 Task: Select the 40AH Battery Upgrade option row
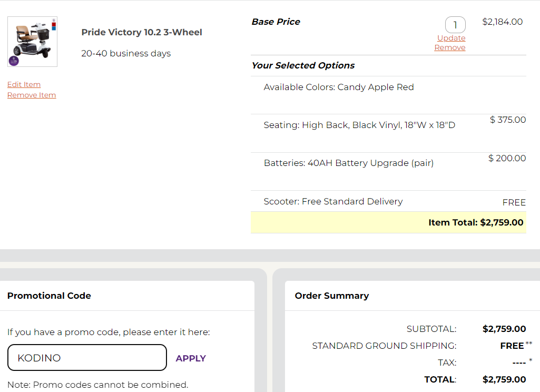(388, 172)
